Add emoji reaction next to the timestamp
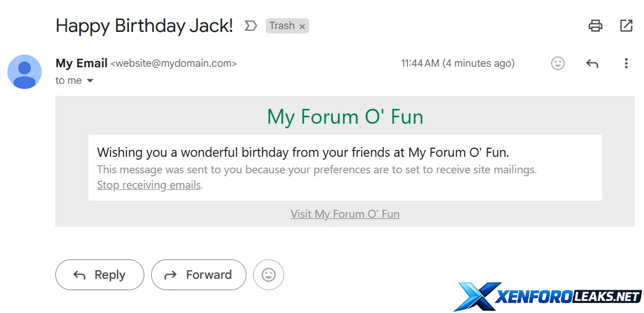 point(558,63)
